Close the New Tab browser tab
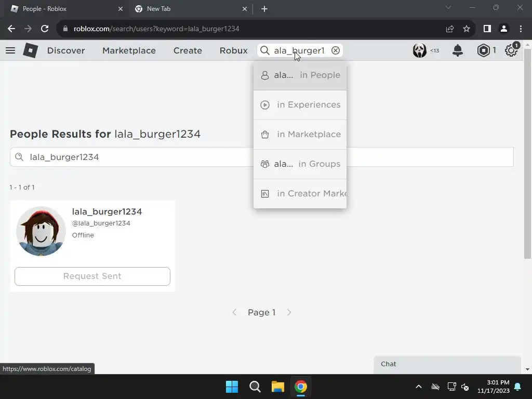 pos(245,9)
